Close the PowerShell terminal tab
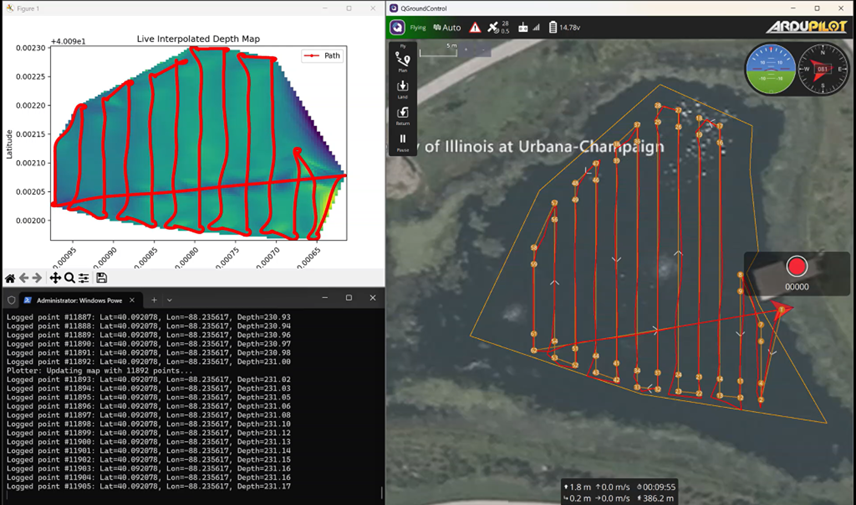This screenshot has width=856, height=505. [x=132, y=300]
